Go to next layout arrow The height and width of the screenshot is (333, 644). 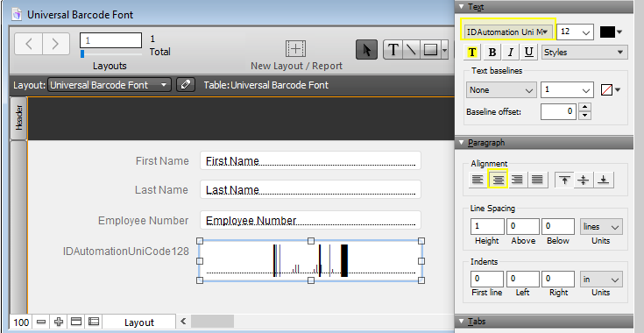[56, 44]
